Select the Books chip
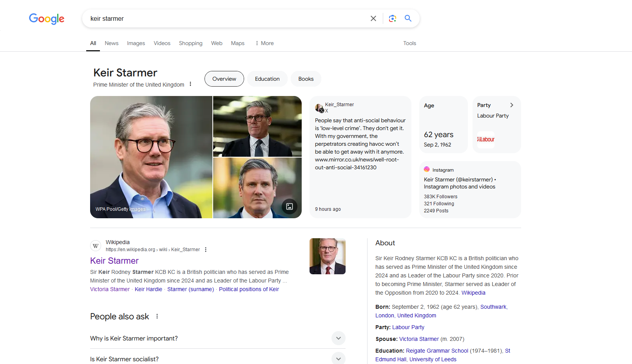Viewport: 632px width, 364px height. (x=306, y=79)
